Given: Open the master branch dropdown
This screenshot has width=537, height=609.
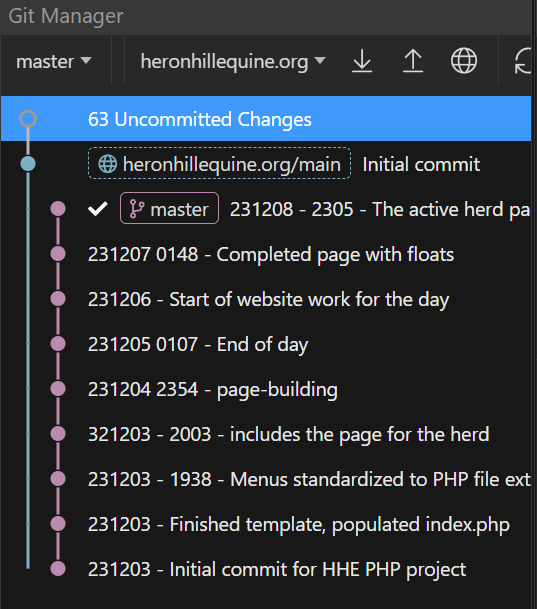Looking at the screenshot, I should (54, 61).
